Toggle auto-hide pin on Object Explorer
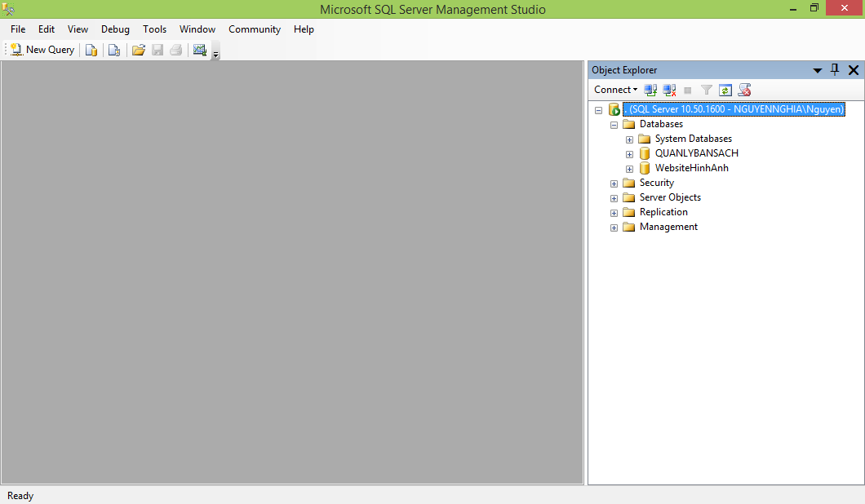Screen dimensions: 865x504 pos(835,69)
